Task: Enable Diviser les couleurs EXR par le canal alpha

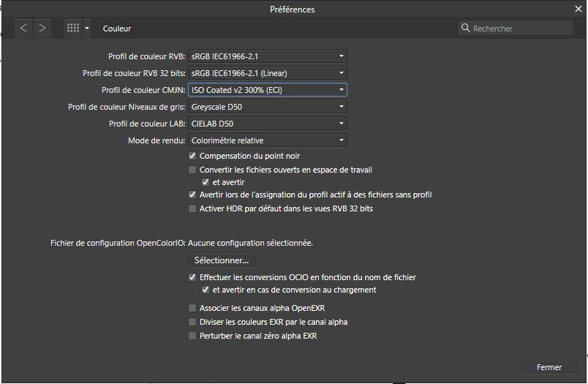Action: (192, 322)
